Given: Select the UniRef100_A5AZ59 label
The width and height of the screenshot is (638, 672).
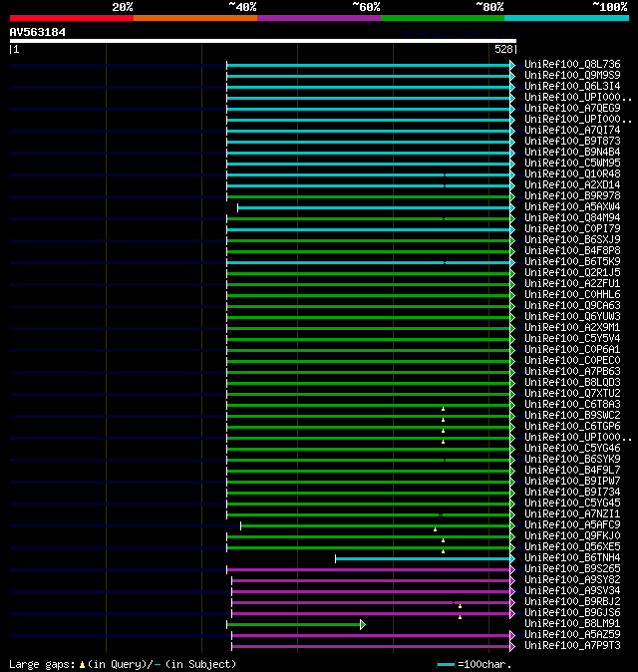Looking at the screenshot, I should (x=572, y=635).
